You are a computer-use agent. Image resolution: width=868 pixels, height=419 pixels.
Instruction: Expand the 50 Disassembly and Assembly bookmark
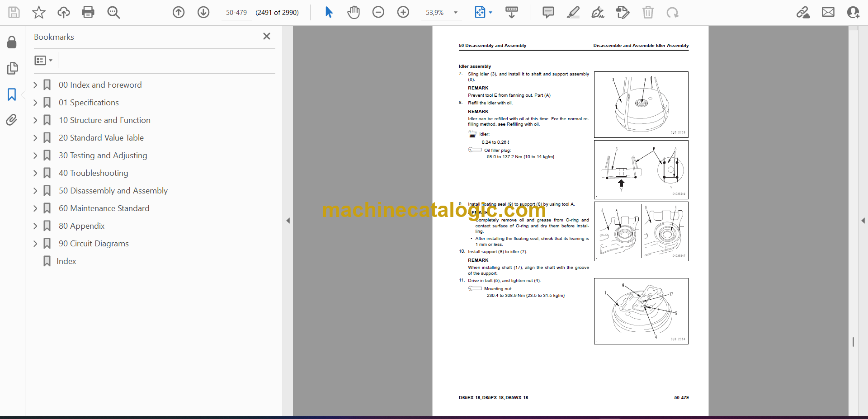click(35, 191)
